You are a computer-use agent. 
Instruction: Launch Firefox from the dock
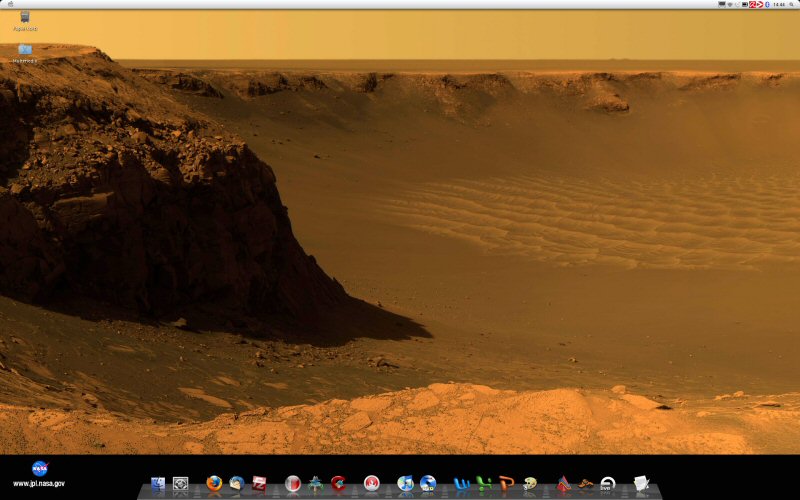coord(214,484)
